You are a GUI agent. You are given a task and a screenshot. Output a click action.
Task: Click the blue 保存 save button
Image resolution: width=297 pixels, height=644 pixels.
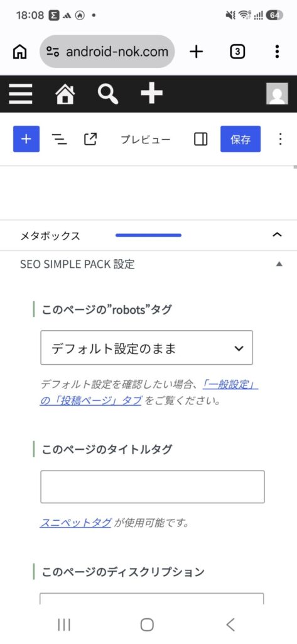[240, 139]
